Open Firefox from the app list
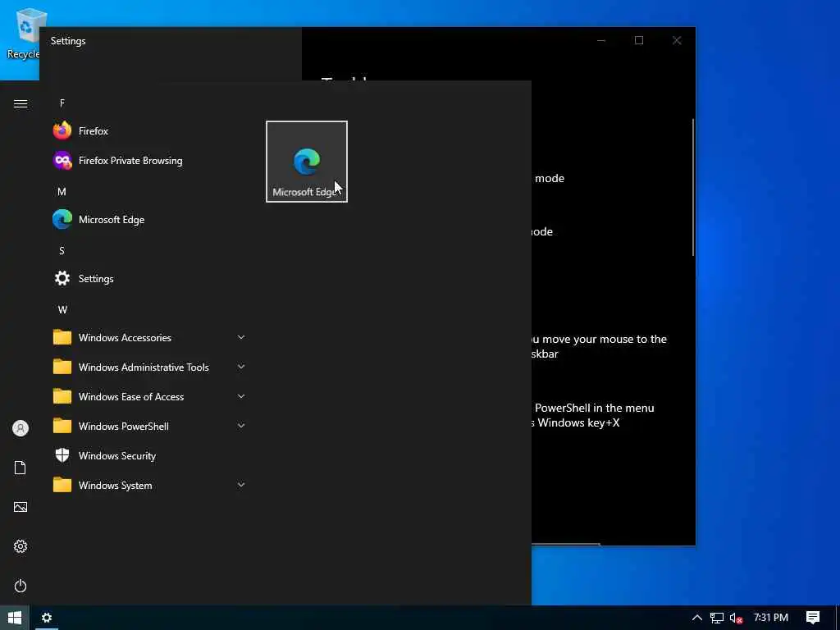 148,130
